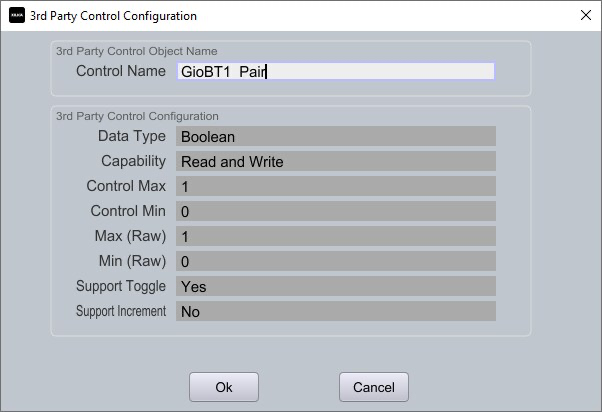Dismiss the dialog with the Cancel button
602x412 pixels.
[x=374, y=387]
